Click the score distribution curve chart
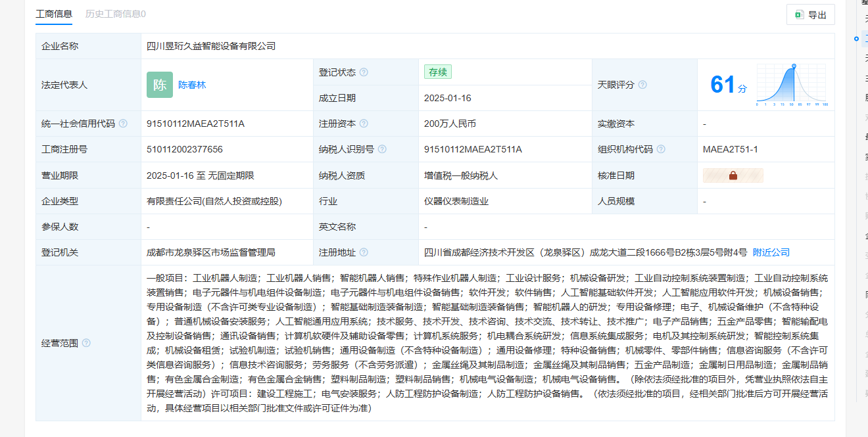 [792, 85]
